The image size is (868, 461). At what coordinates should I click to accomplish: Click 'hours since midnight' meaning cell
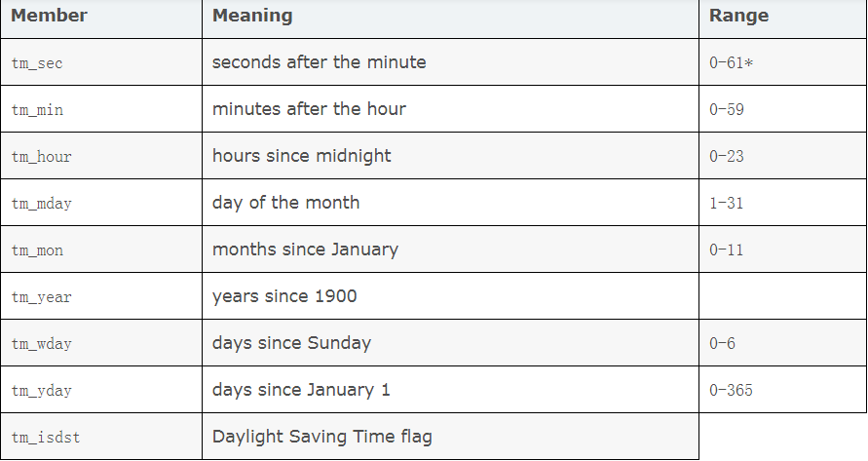(x=451, y=156)
